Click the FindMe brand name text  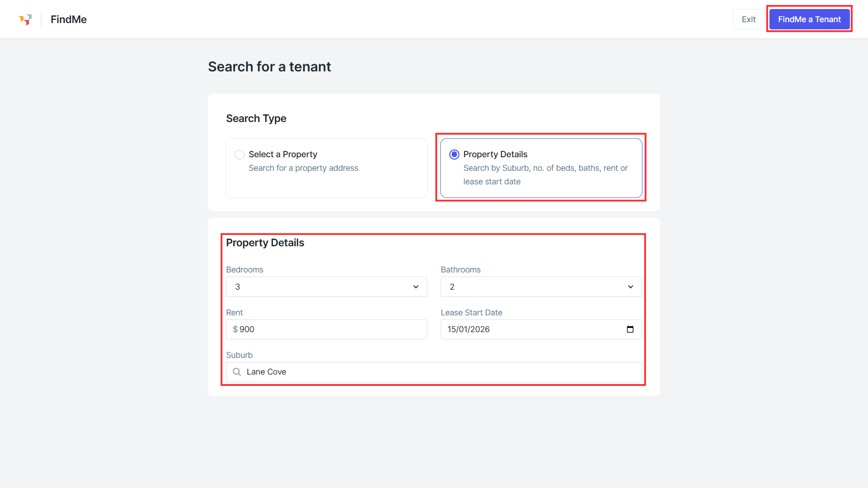(69, 19)
